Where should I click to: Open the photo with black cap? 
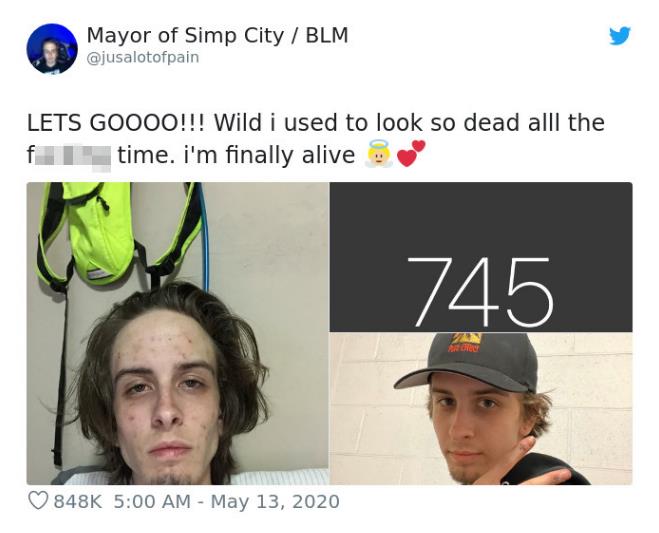pyautogui.click(x=481, y=409)
